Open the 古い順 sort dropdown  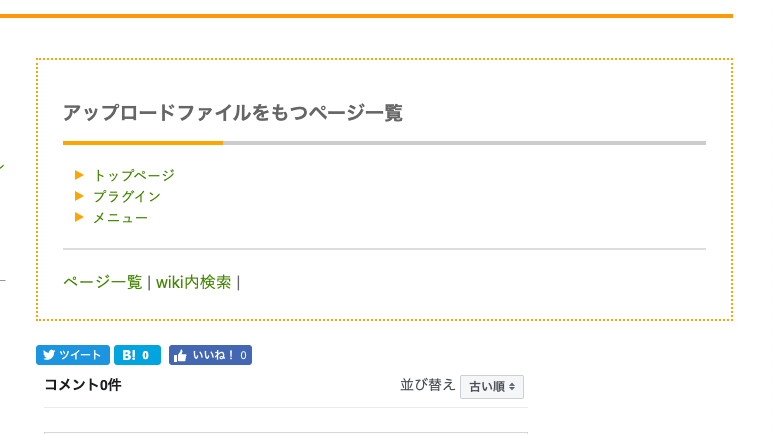tap(492, 387)
